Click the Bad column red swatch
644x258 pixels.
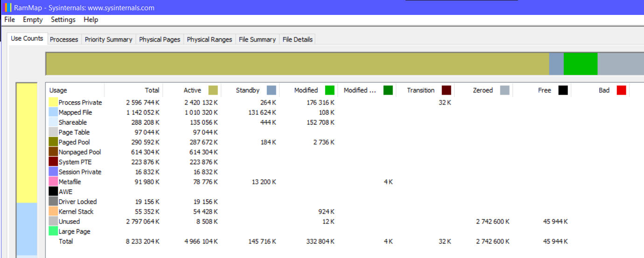click(x=621, y=90)
